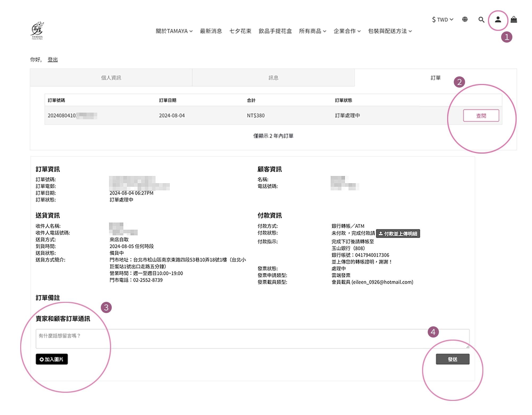532x415 pixels.
Task: Open the 飲品手提花盒 menu item
Action: click(x=275, y=31)
